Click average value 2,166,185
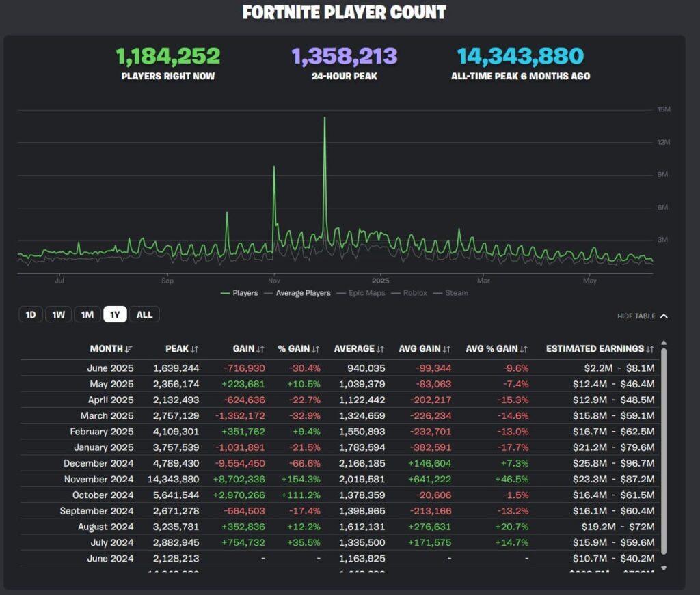 [x=362, y=463]
